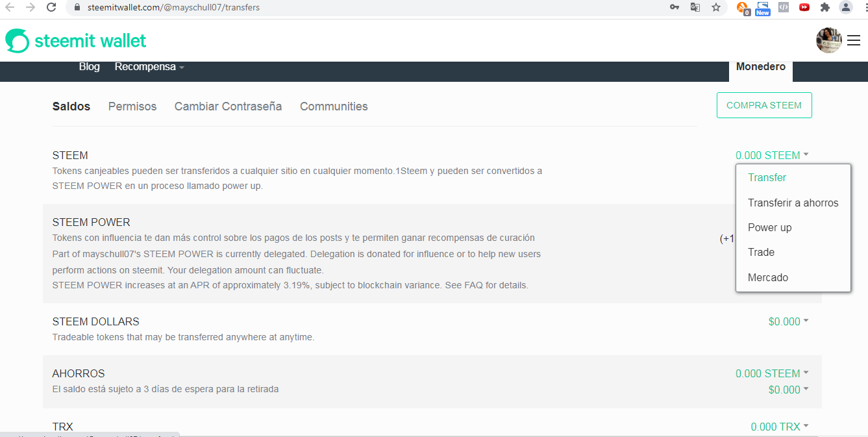Go back with browser back arrow
The image size is (868, 437).
click(x=10, y=8)
